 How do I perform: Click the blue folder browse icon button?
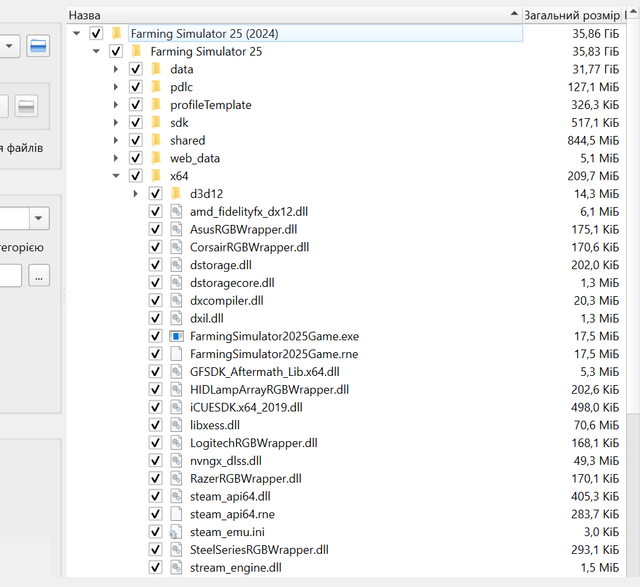38,47
